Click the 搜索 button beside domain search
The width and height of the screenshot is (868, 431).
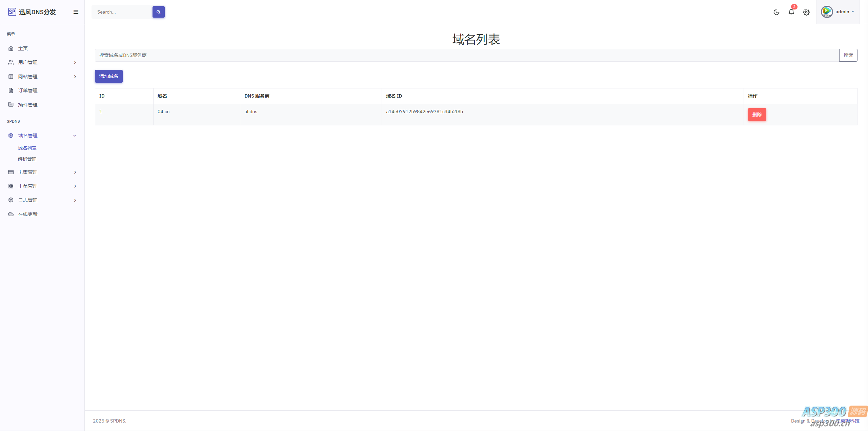[x=848, y=55]
